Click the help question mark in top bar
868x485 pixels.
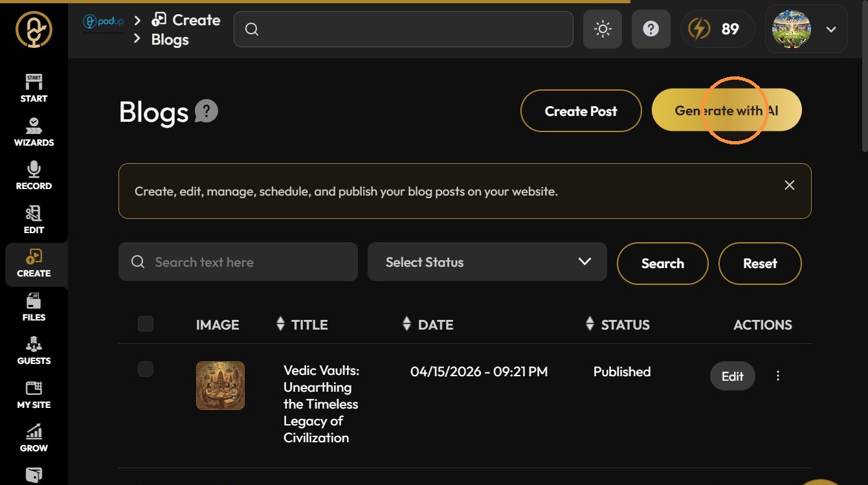click(x=651, y=29)
